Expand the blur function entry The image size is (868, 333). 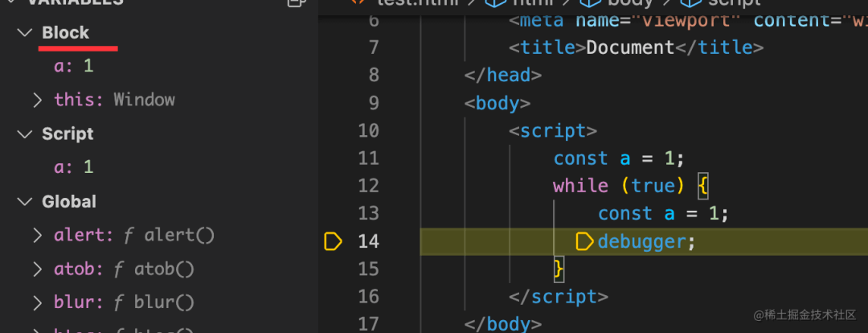click(37, 303)
